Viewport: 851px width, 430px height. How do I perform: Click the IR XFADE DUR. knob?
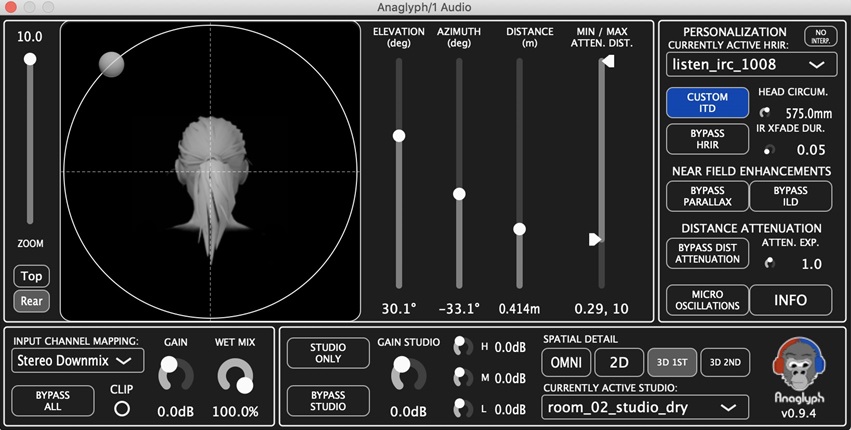click(x=769, y=149)
